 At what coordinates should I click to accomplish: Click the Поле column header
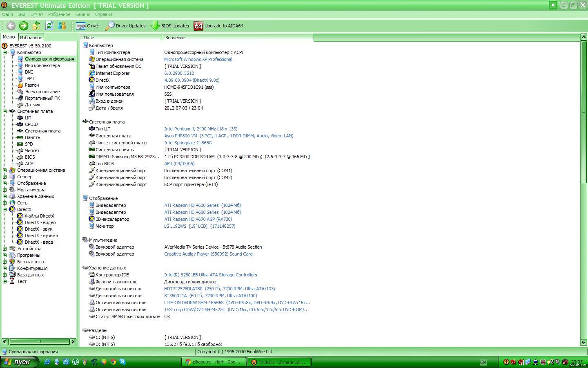(x=121, y=38)
